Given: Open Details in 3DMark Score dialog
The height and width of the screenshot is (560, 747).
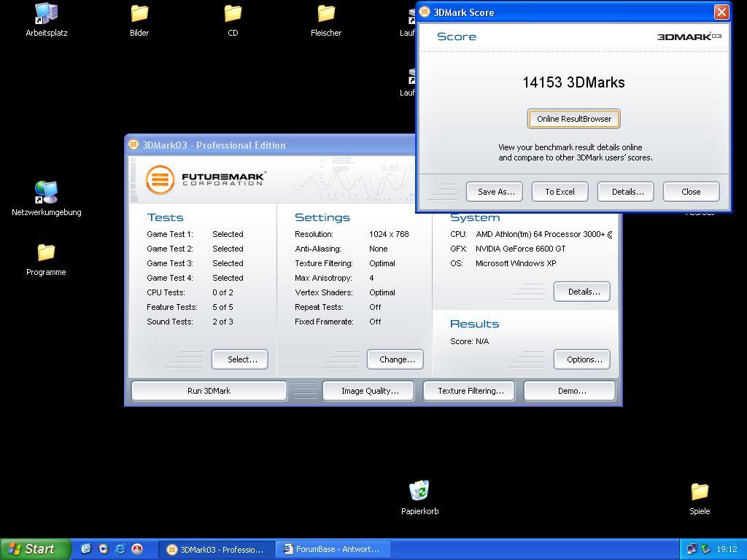Looking at the screenshot, I should (x=625, y=192).
